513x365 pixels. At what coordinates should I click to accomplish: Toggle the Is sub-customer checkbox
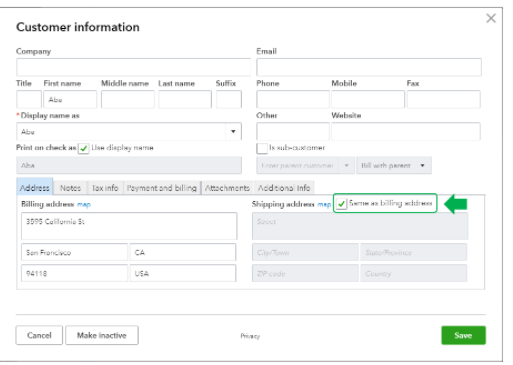point(262,148)
